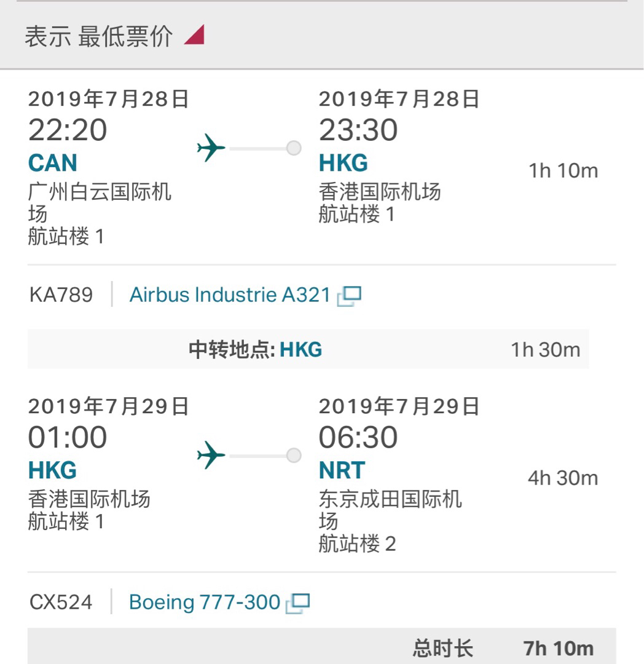Tap the 22:20 departure time

(x=68, y=130)
